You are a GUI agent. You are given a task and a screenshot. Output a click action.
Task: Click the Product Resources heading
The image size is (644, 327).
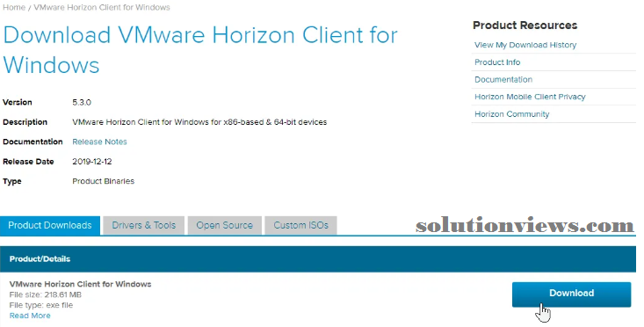tap(525, 25)
